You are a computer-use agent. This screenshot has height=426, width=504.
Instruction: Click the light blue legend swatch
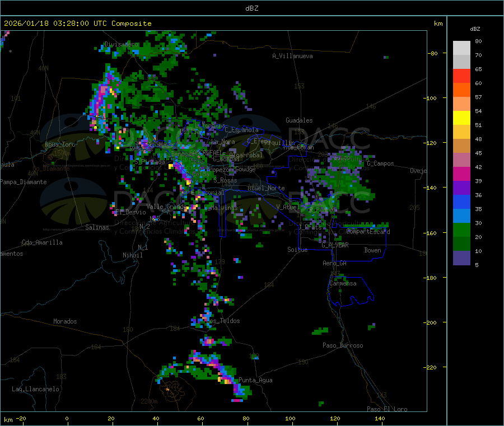[461, 216]
